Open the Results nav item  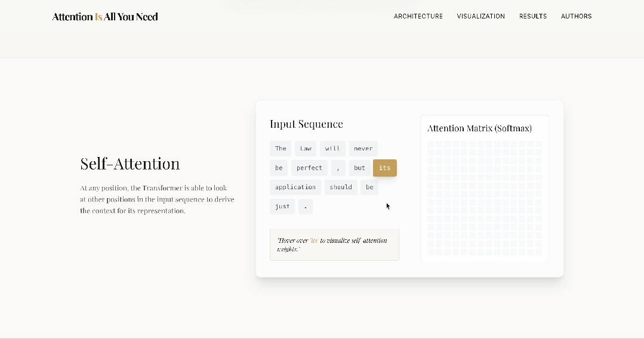pyautogui.click(x=532, y=16)
